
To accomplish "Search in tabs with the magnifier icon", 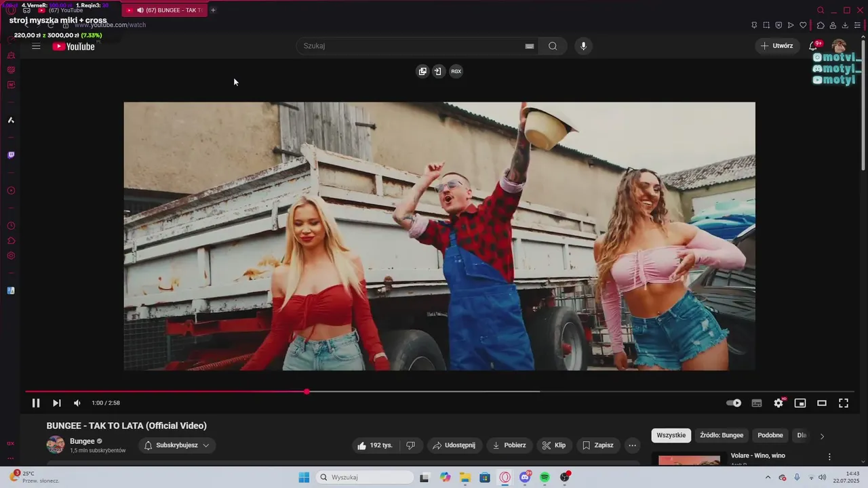I will 821,10.
